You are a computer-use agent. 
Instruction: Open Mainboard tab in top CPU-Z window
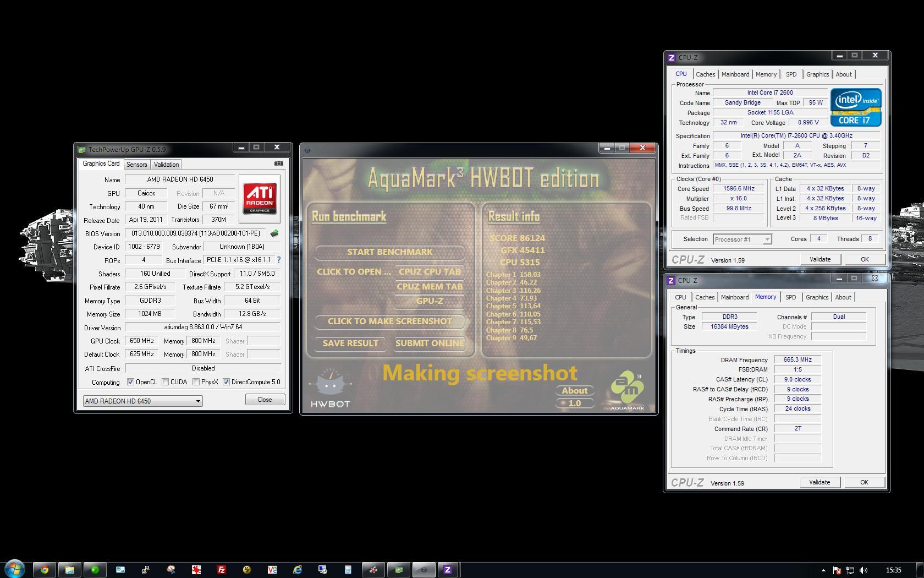click(x=735, y=74)
